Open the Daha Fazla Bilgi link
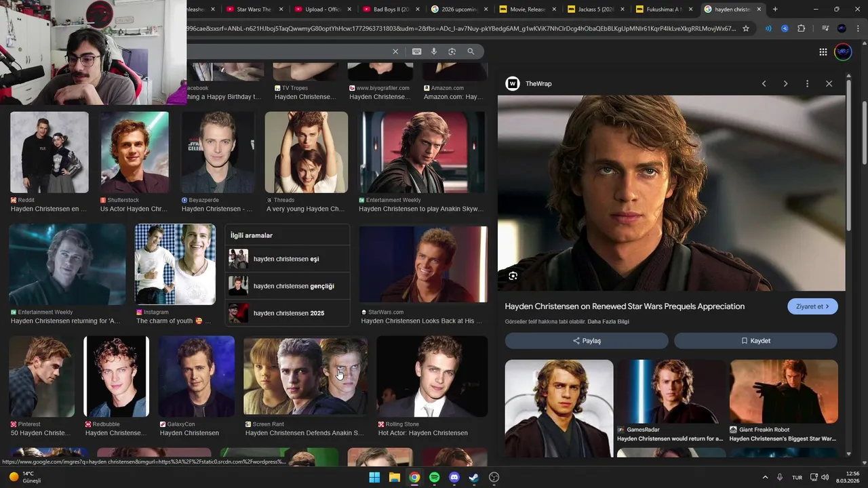 (x=608, y=321)
